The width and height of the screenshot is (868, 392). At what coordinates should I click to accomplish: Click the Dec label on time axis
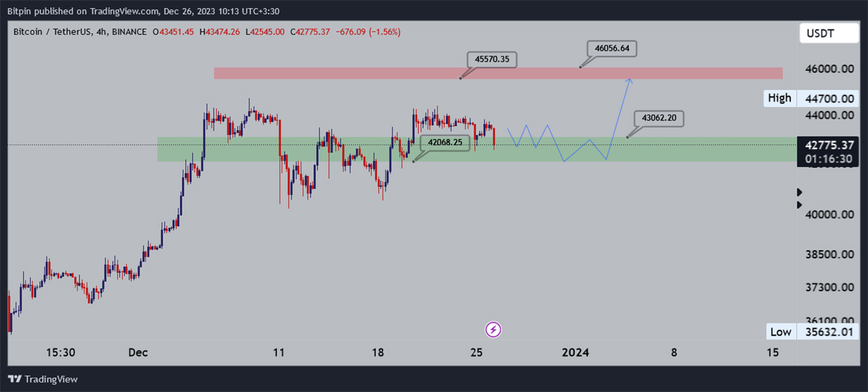click(138, 353)
